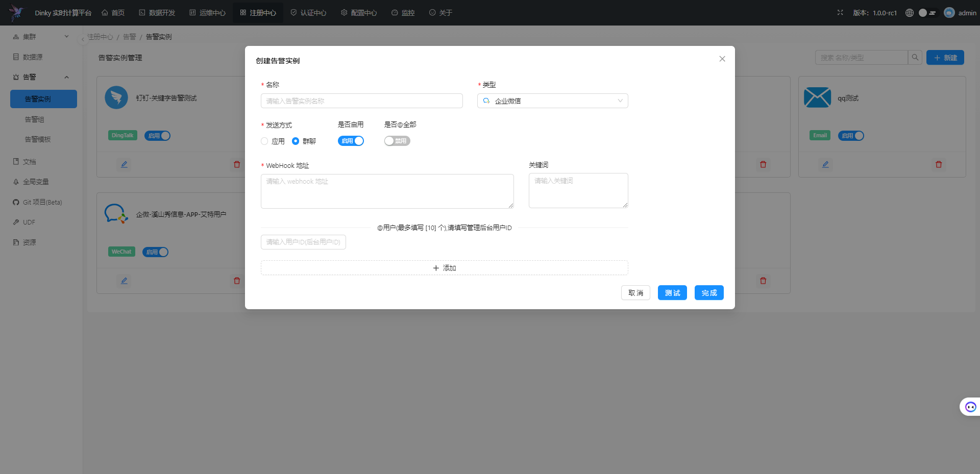Open the 认证中心 menu

(308, 13)
